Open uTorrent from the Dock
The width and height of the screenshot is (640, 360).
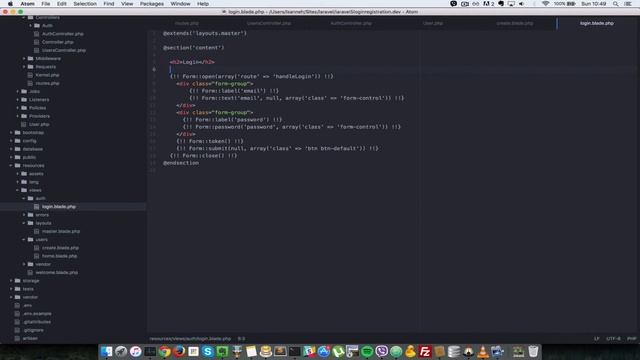[338, 351]
